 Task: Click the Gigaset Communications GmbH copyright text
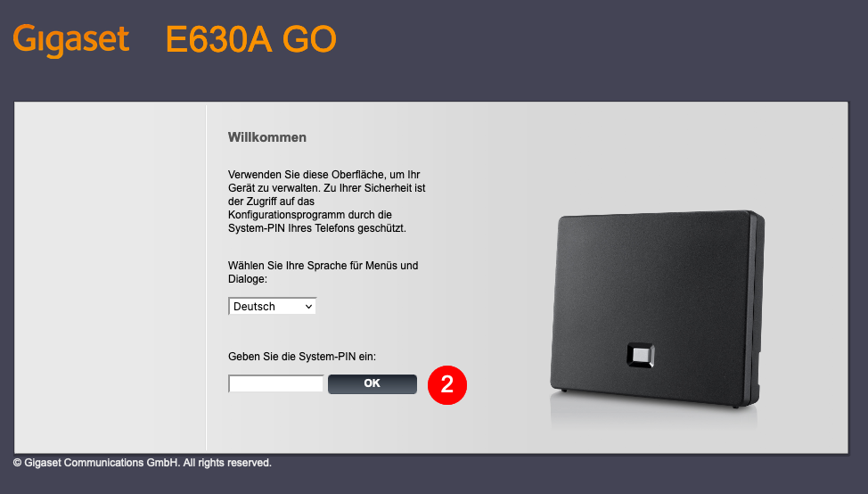coord(143,463)
